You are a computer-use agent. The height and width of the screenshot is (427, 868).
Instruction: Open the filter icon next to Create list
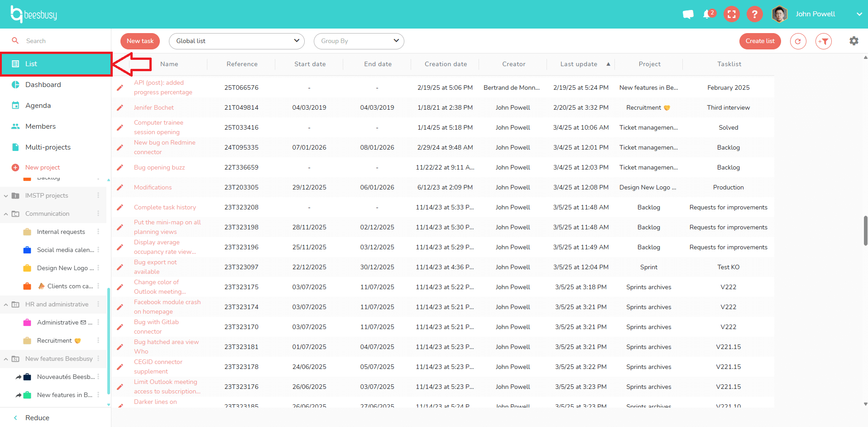pos(824,41)
